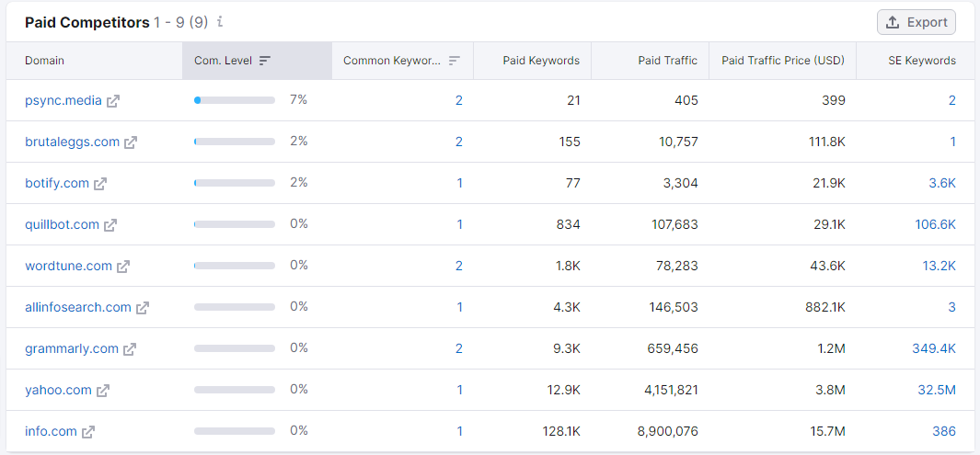
Task: Click paid traffic price 882.1K
Action: (825, 307)
